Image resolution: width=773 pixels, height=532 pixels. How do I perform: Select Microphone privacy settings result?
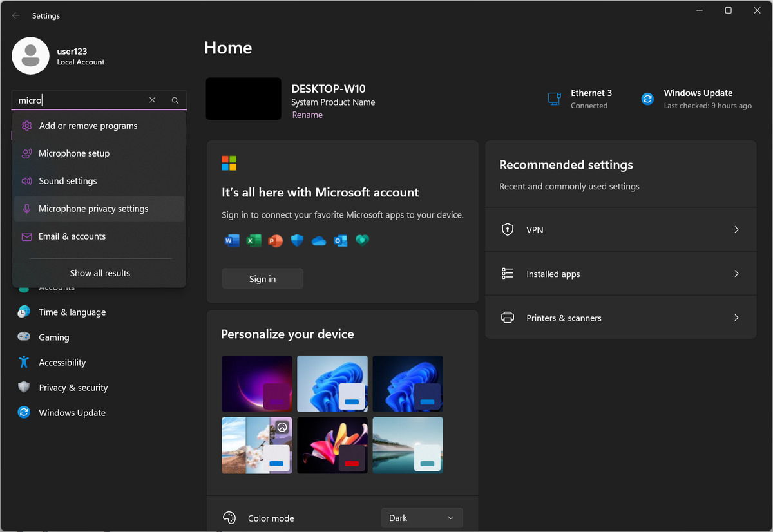tap(99, 209)
